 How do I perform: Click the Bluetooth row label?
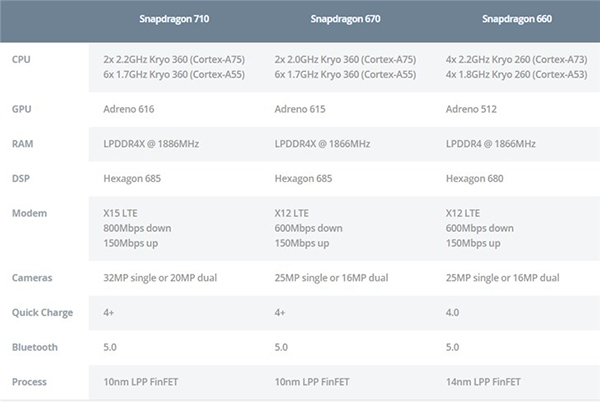pos(35,347)
